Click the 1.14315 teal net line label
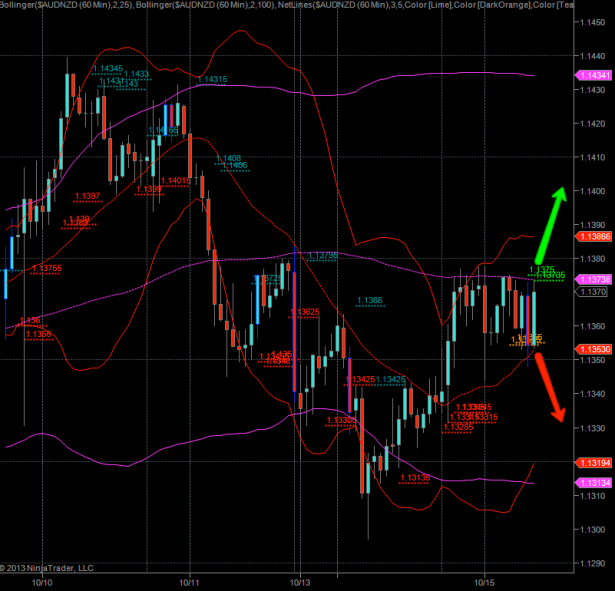The height and width of the screenshot is (591, 615). (212, 79)
